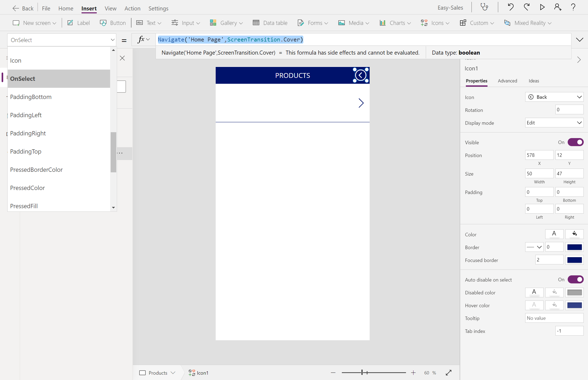Click the Tooltip input field
The height and width of the screenshot is (380, 588).
(x=554, y=318)
